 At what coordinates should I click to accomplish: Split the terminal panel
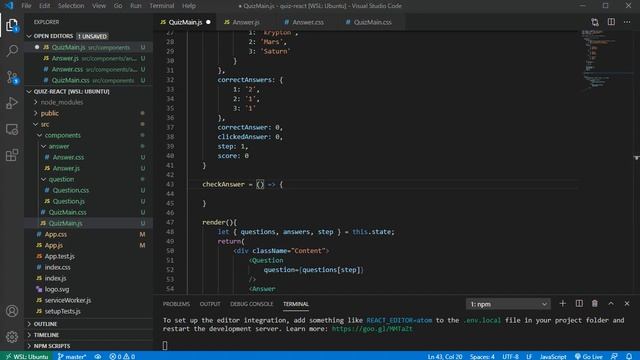579,304
